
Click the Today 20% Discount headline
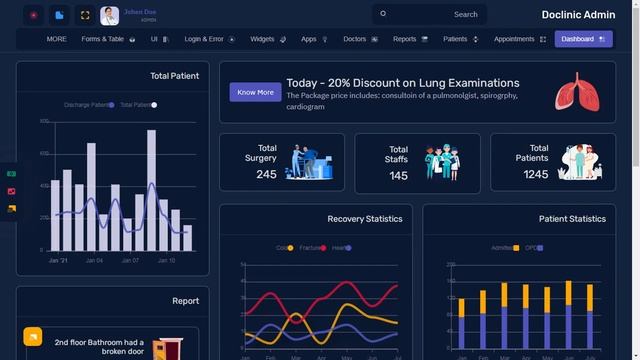[x=403, y=83]
